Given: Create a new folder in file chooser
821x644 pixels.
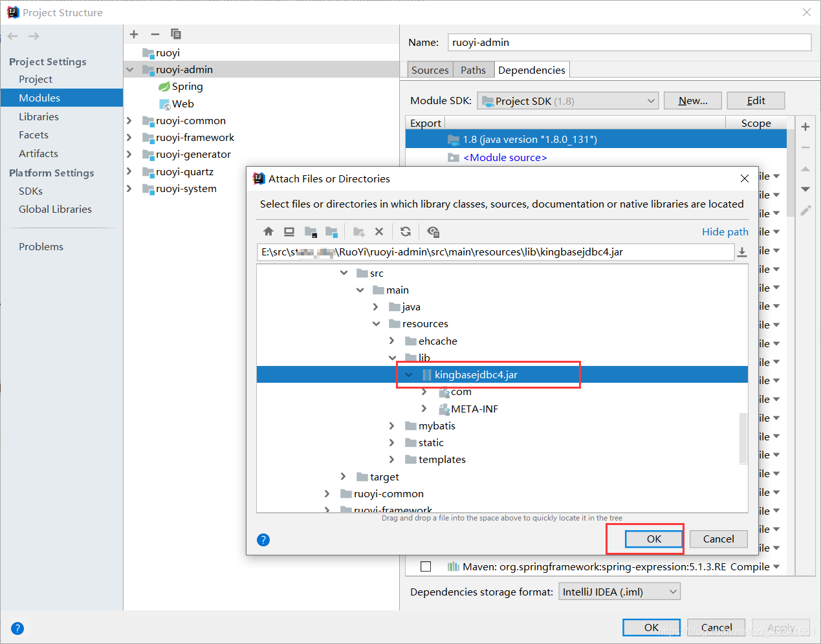Looking at the screenshot, I should pos(359,231).
